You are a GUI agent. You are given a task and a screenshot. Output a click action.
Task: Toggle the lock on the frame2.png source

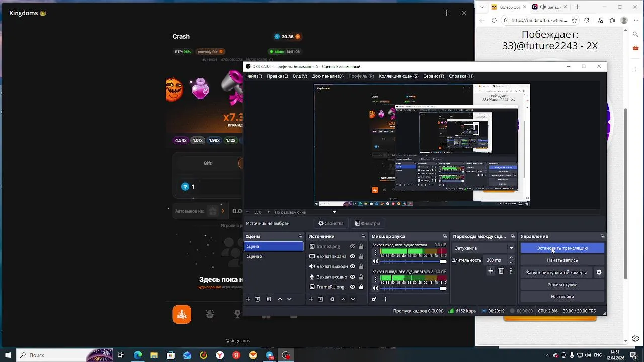(x=361, y=246)
